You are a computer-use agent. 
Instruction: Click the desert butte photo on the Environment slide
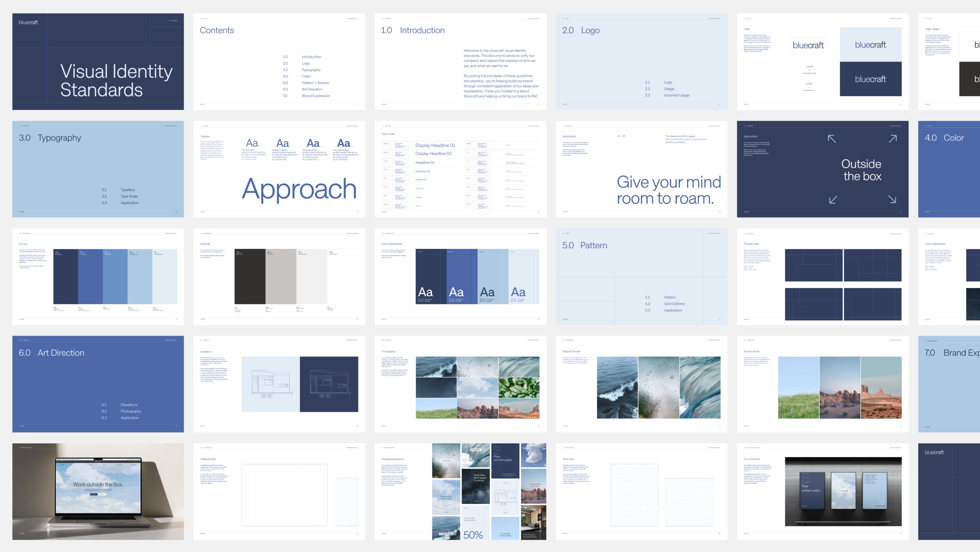[x=881, y=388]
